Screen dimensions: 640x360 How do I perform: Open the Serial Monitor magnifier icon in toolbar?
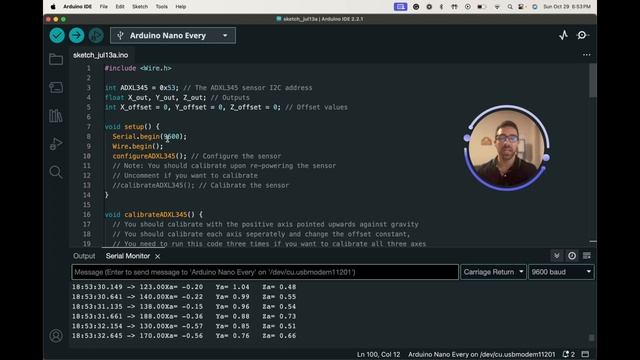[582, 36]
